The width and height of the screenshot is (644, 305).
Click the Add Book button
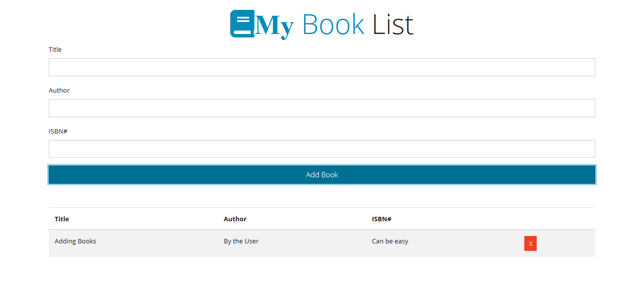pos(322,174)
